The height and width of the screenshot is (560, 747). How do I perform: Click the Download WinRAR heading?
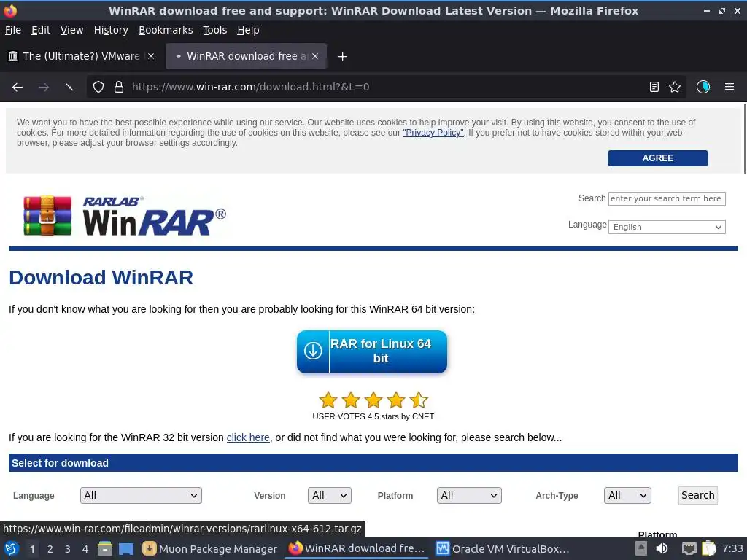click(x=101, y=278)
